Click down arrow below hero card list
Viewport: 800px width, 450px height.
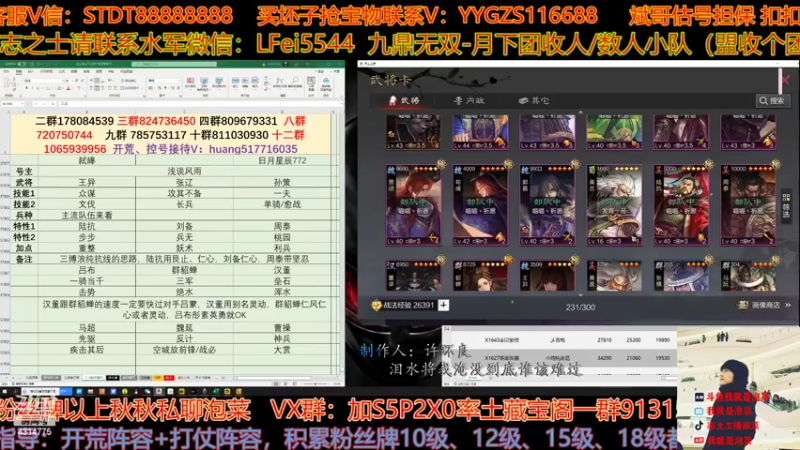point(580,295)
